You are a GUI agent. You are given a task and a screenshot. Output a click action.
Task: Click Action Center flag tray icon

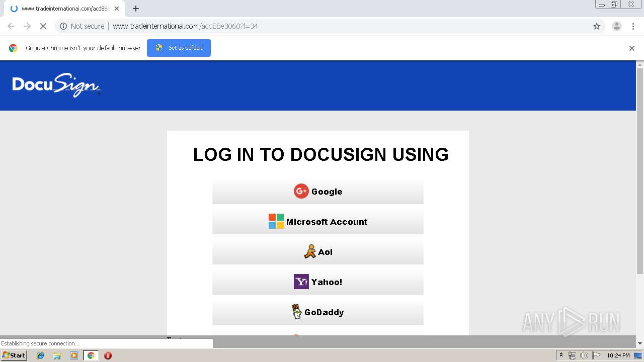596,355
